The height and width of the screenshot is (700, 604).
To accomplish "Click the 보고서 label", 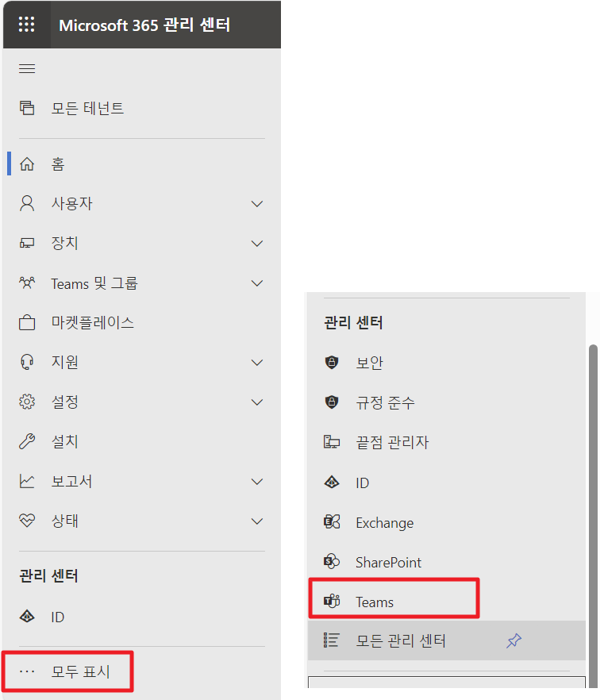I will (72, 481).
